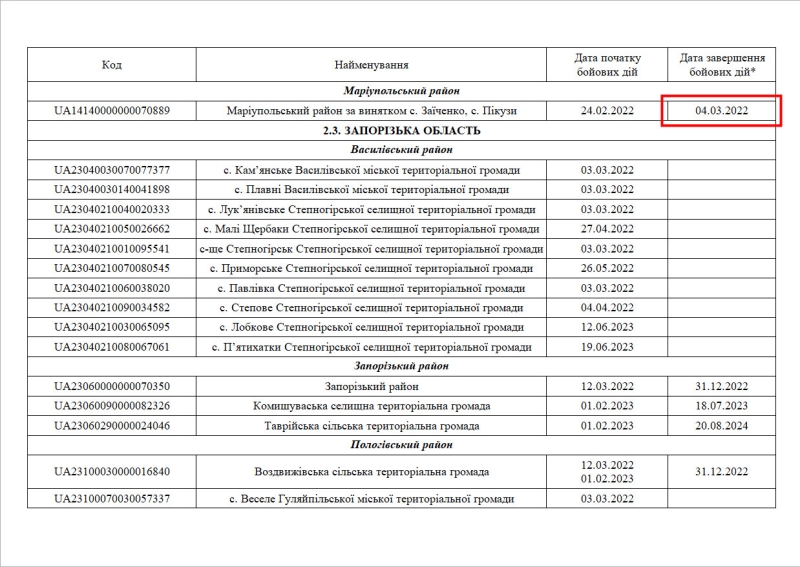This screenshot has height=567, width=800.
Task: Click the "Дата завершення бойових дій*" header
Action: 721,65
